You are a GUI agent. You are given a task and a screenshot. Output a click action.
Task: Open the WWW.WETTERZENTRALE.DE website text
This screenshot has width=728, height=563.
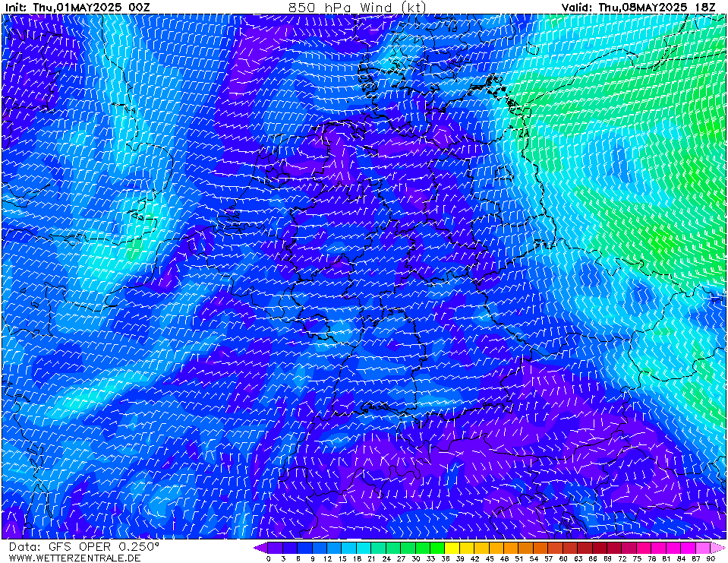[x=74, y=558]
